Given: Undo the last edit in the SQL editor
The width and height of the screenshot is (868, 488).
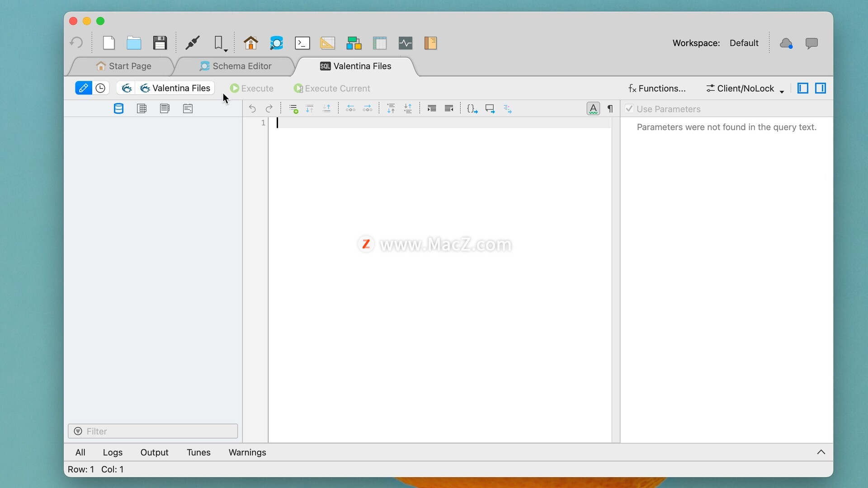Looking at the screenshot, I should point(252,108).
